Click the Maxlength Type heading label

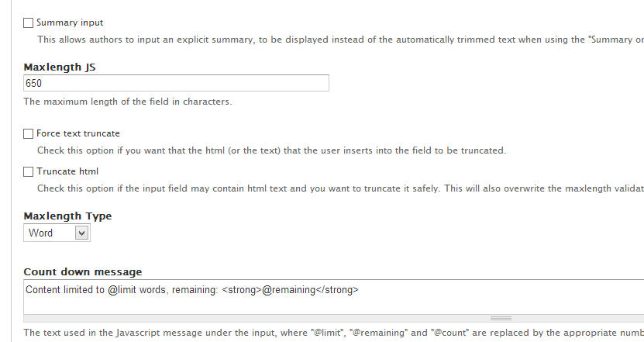click(67, 216)
